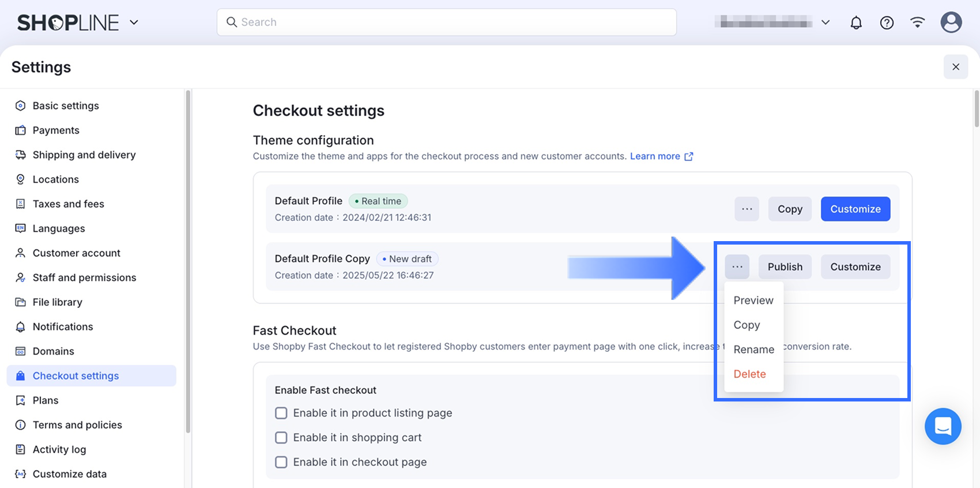The image size is (980, 488).
Task: Open the live chat support bubble
Action: [x=943, y=426]
